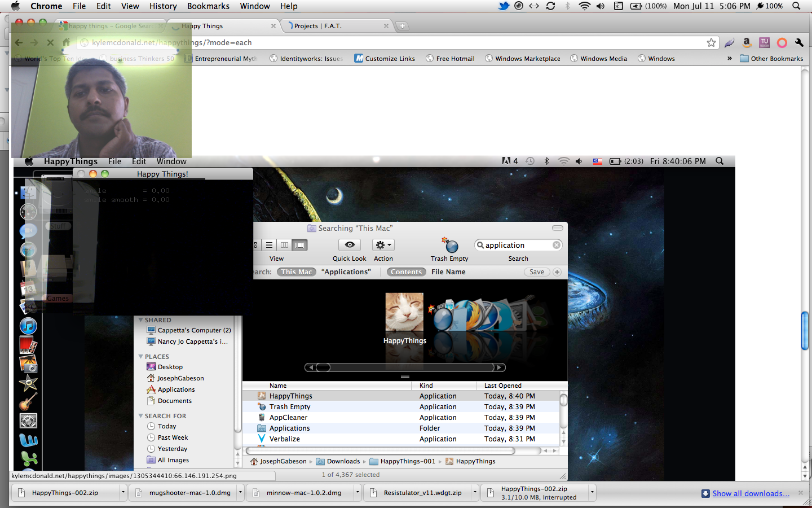Screen dimensions: 812x508
Task: Click the feather extension icon in Chrome toolbar
Action: [x=729, y=42]
